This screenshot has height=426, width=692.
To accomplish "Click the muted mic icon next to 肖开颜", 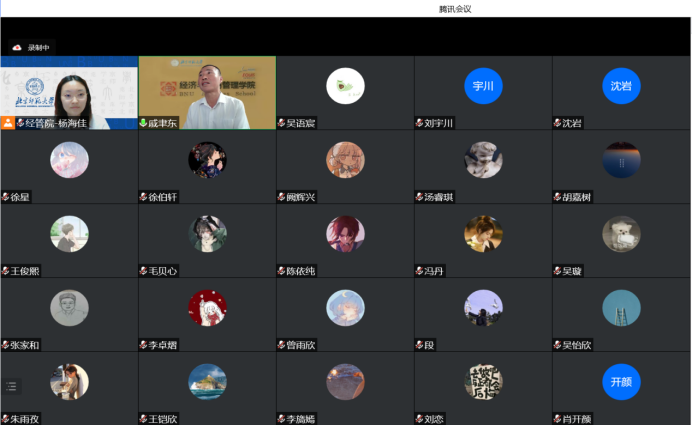I will tap(557, 419).
